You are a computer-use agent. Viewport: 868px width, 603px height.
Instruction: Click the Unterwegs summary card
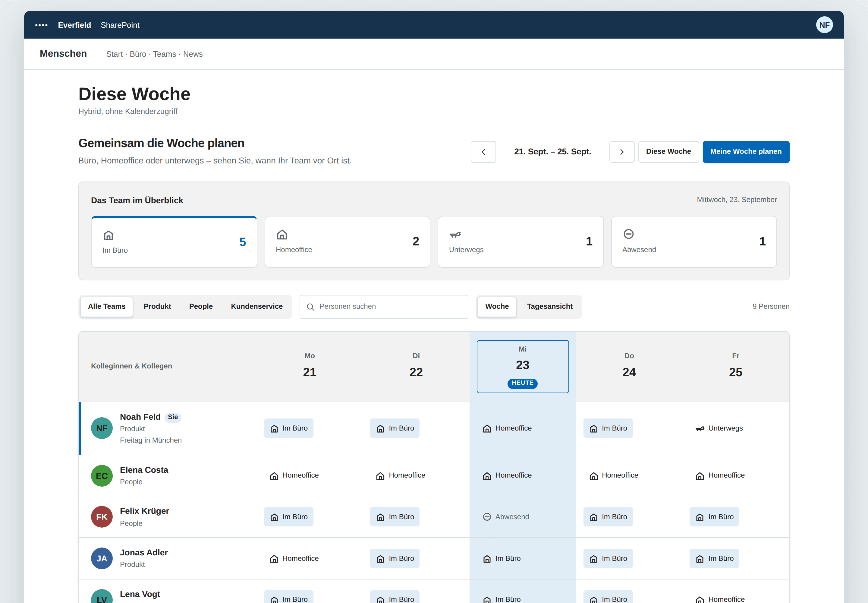pyautogui.click(x=520, y=242)
